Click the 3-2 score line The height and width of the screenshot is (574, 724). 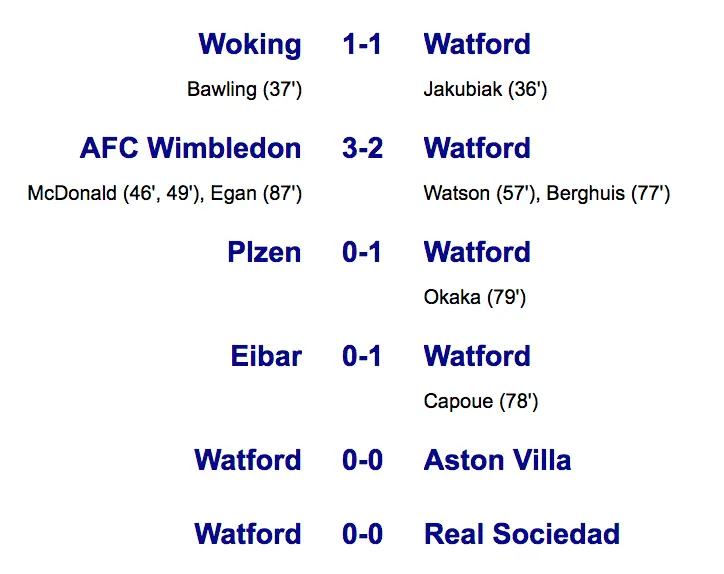362,149
